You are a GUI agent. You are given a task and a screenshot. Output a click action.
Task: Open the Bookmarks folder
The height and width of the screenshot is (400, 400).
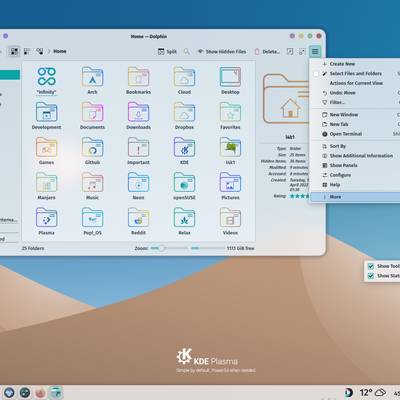[138, 81]
